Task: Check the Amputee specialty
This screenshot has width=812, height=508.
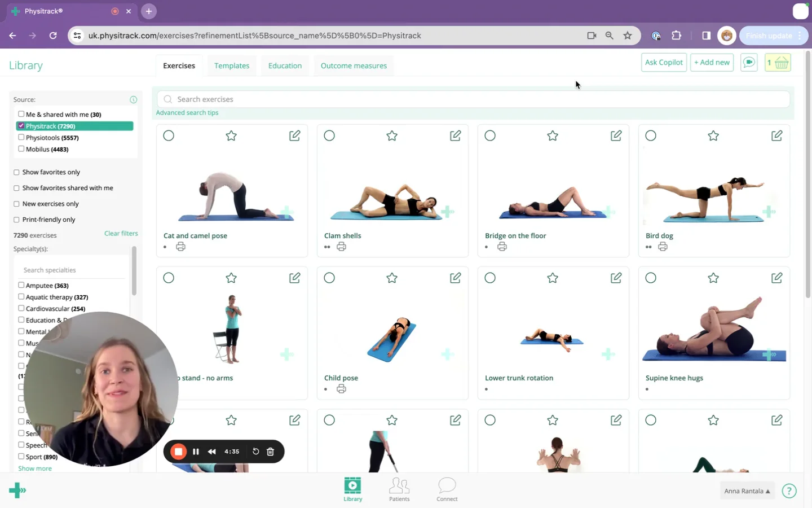Action: click(21, 285)
